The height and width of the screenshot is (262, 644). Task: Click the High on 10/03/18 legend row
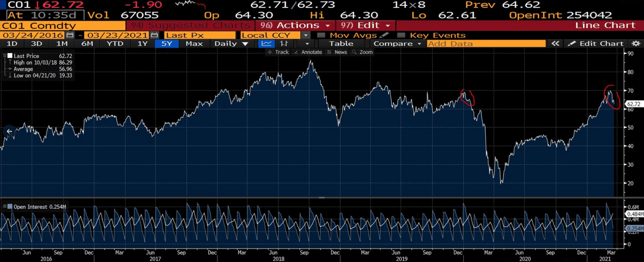pyautogui.click(x=41, y=62)
